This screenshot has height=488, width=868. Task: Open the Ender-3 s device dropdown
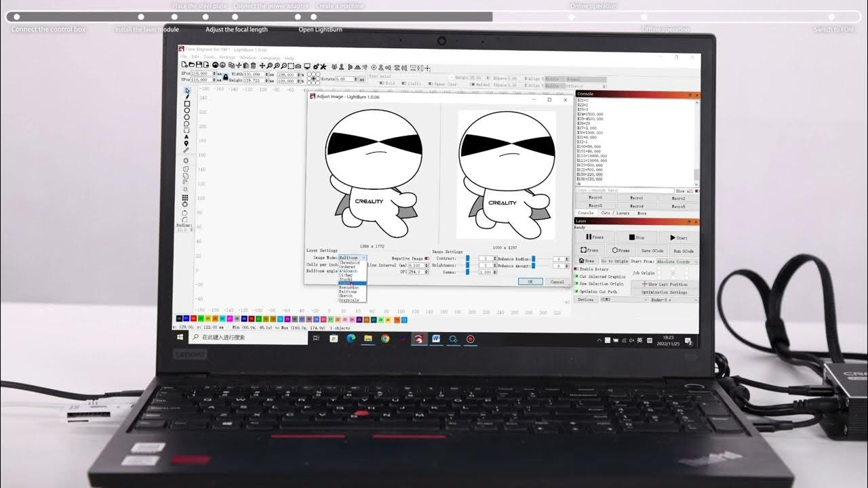[673, 300]
